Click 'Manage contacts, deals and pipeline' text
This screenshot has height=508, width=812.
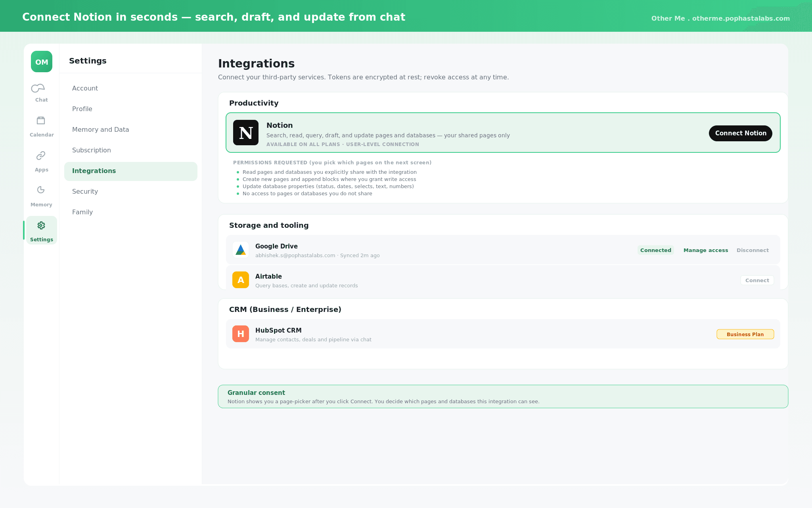pos(313,340)
